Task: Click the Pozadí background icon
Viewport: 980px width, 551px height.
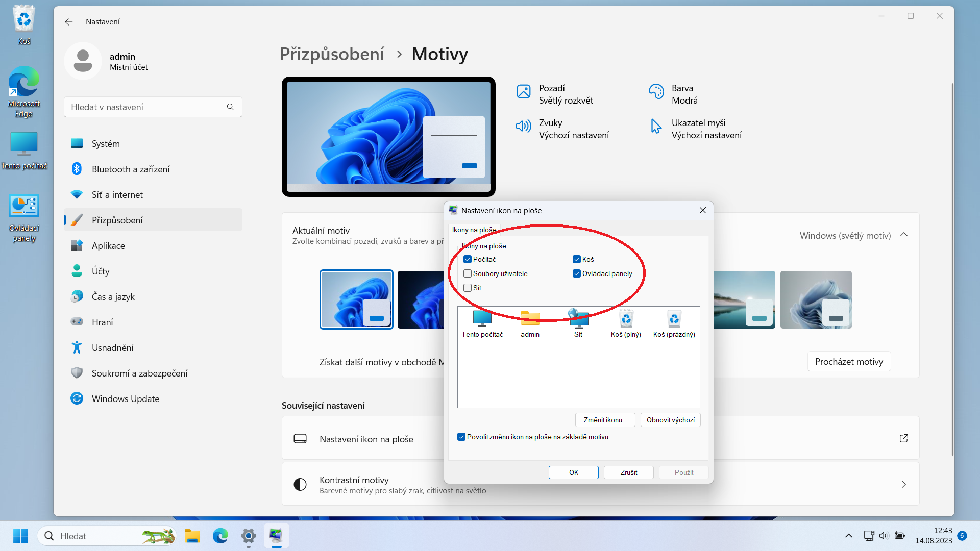Action: point(524,92)
